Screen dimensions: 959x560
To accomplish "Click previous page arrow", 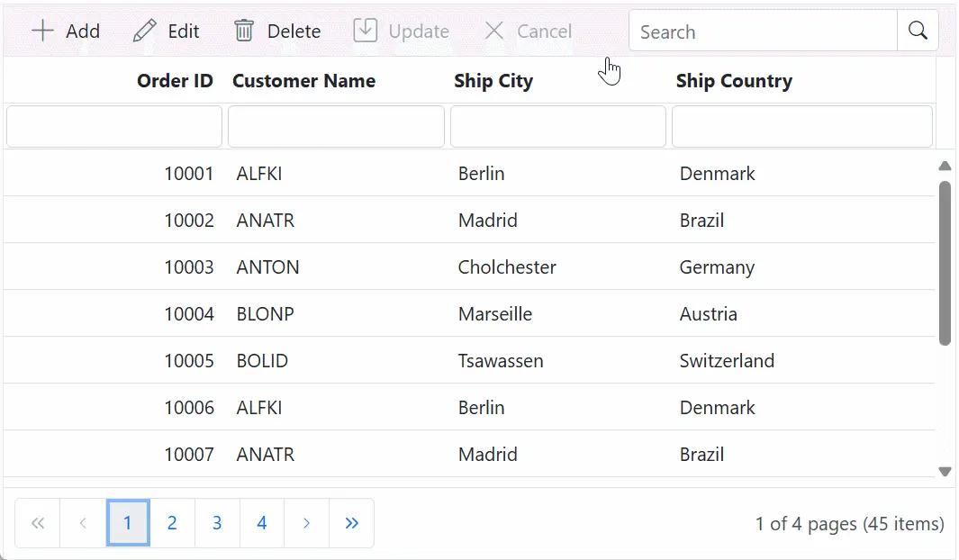I will pyautogui.click(x=82, y=522).
